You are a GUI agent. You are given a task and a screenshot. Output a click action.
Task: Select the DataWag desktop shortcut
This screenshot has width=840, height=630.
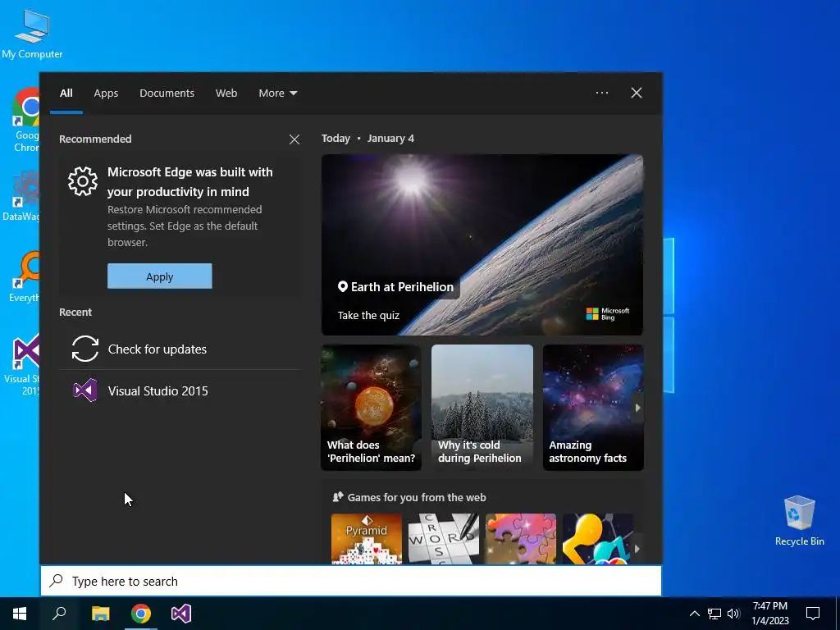pyautogui.click(x=21, y=196)
